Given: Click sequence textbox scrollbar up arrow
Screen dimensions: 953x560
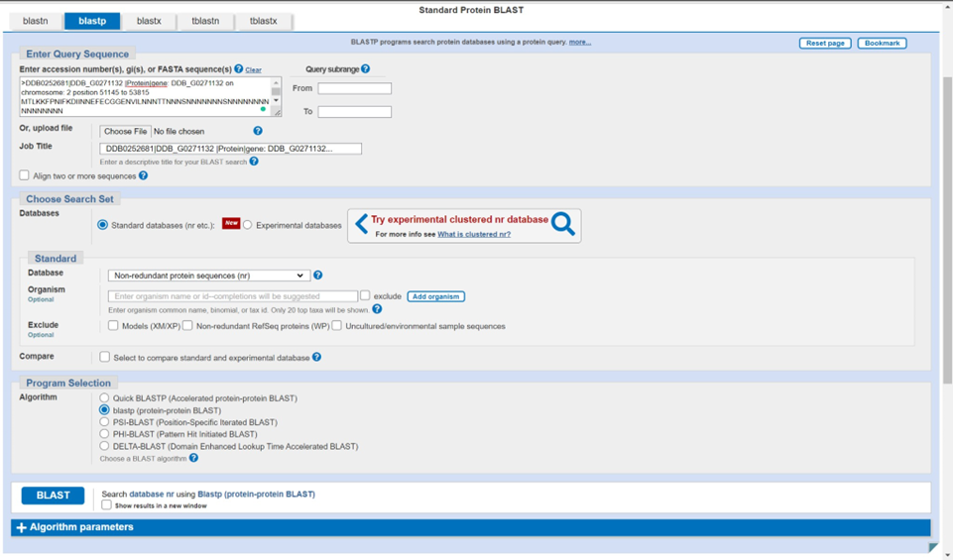Looking at the screenshot, I should (276, 82).
